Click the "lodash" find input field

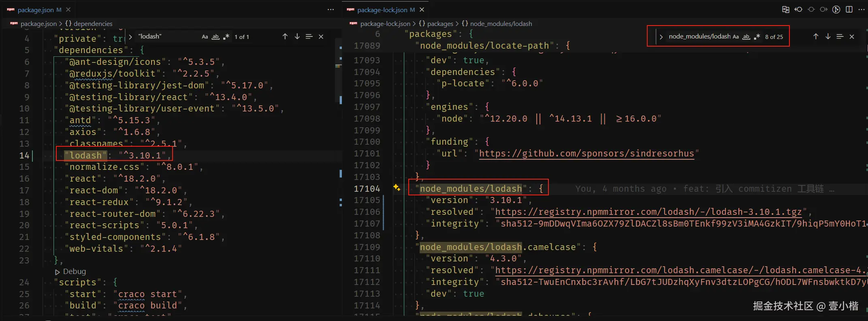point(168,37)
